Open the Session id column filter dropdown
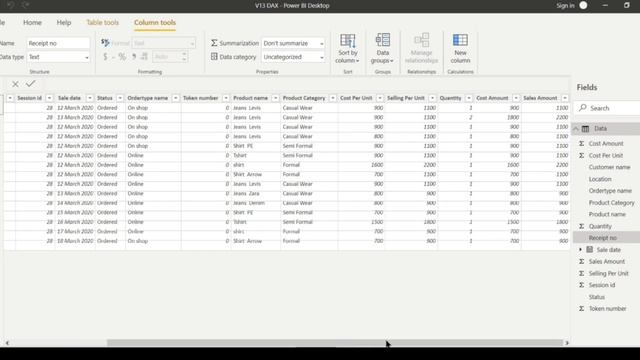This screenshot has height=360, width=640. coord(49,98)
